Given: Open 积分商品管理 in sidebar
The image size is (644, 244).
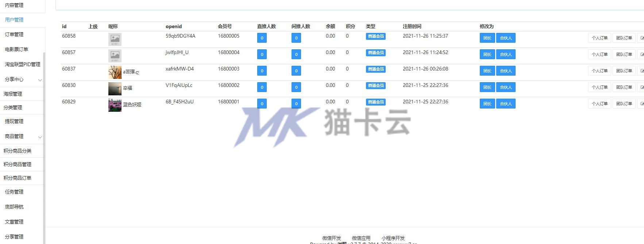Looking at the screenshot, I should [x=18, y=164].
